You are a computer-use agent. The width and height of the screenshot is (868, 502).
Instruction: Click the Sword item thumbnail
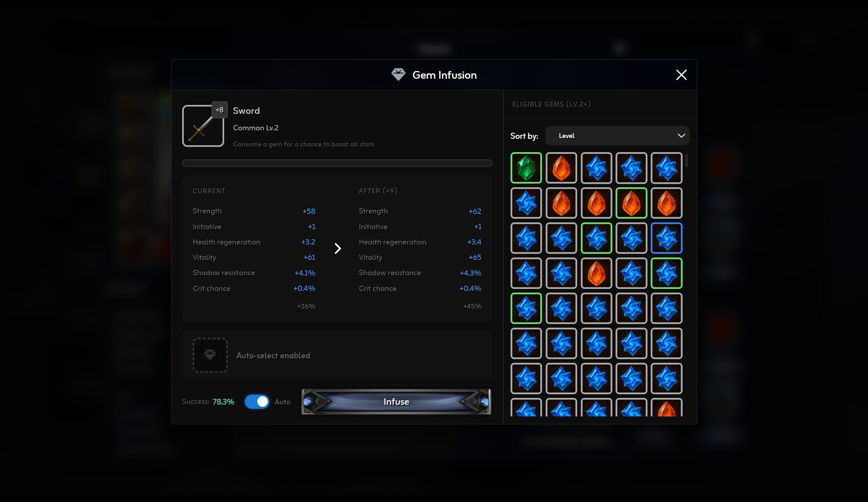[203, 125]
